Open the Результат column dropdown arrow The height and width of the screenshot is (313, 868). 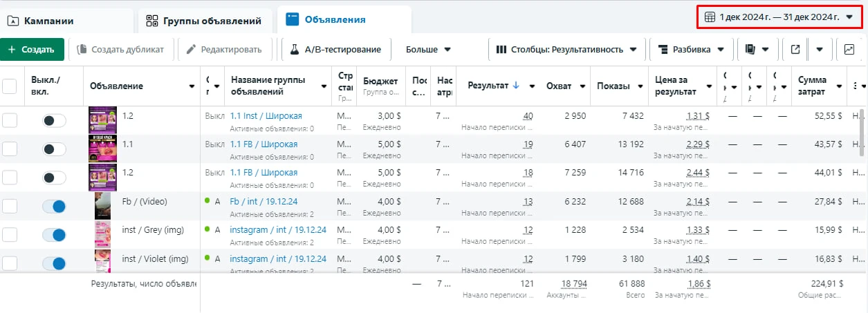click(532, 86)
